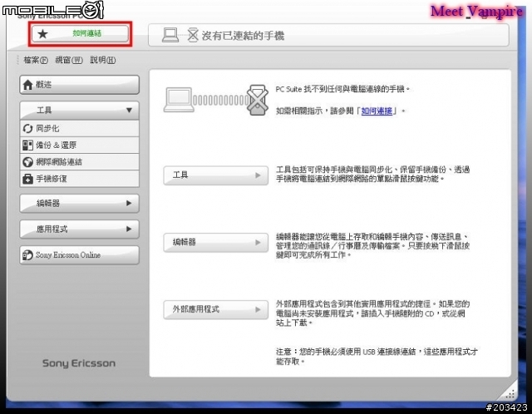The width and height of the screenshot is (532, 414).
Task: Click the large crossed-out phone illustration
Action: 258,100
